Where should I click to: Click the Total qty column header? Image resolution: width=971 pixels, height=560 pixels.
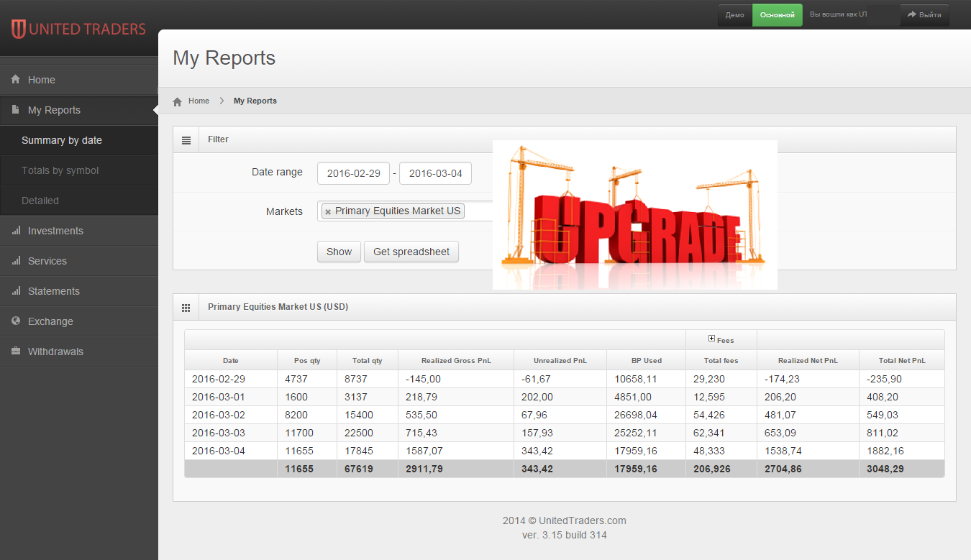click(368, 360)
